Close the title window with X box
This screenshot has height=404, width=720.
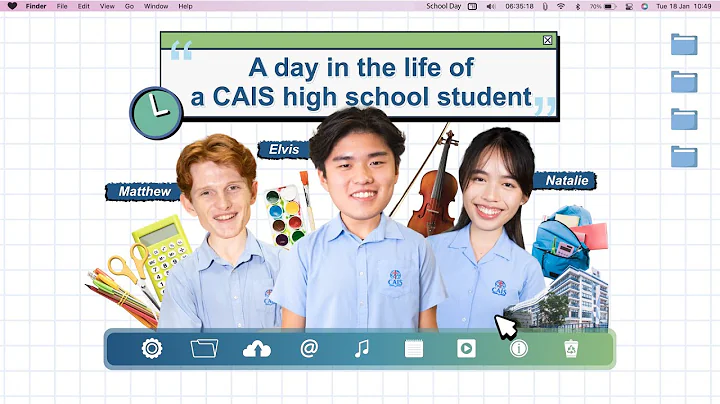547,40
